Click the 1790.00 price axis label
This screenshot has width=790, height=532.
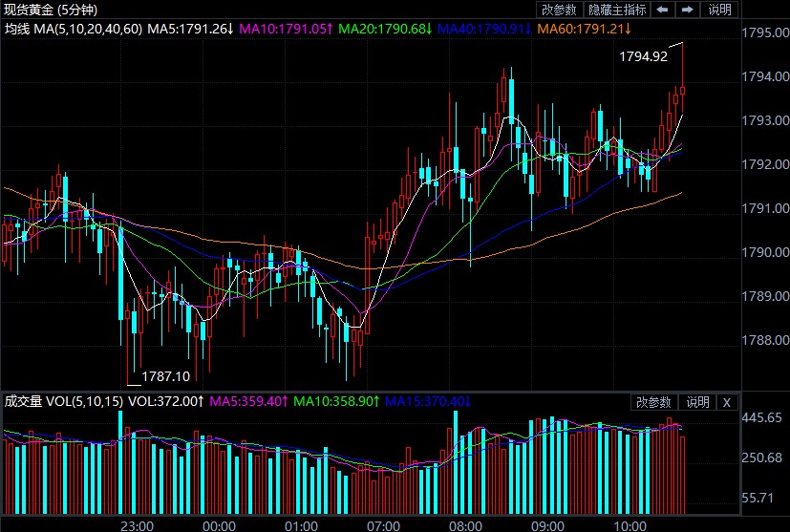765,252
